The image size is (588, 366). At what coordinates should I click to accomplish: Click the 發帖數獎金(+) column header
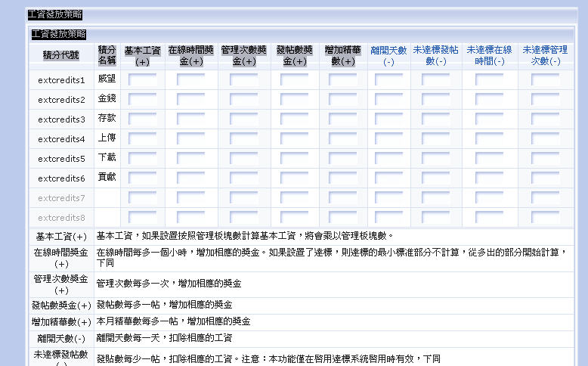[294, 55]
